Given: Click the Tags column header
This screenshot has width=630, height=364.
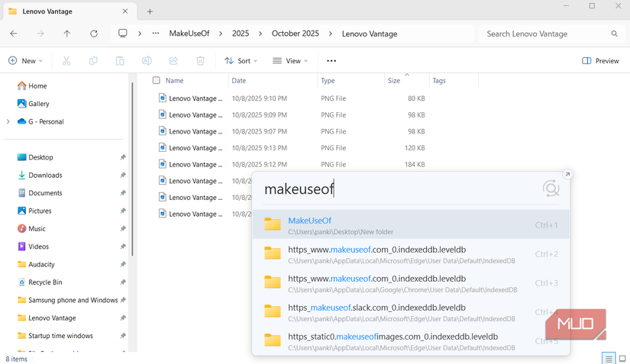Looking at the screenshot, I should (439, 81).
